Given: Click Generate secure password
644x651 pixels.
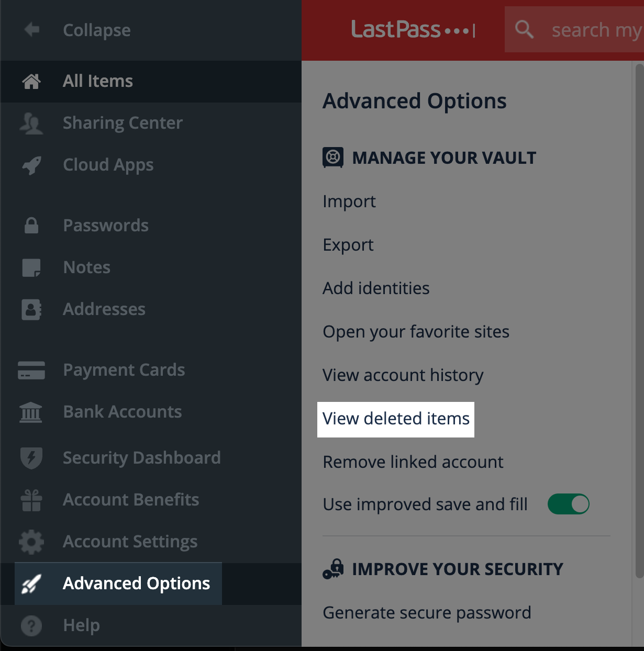Looking at the screenshot, I should [427, 613].
